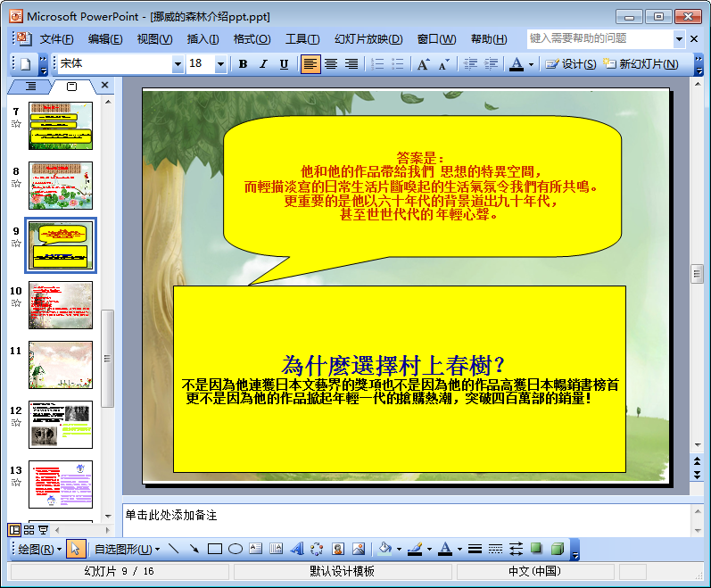Click the help question input box

tap(599, 38)
